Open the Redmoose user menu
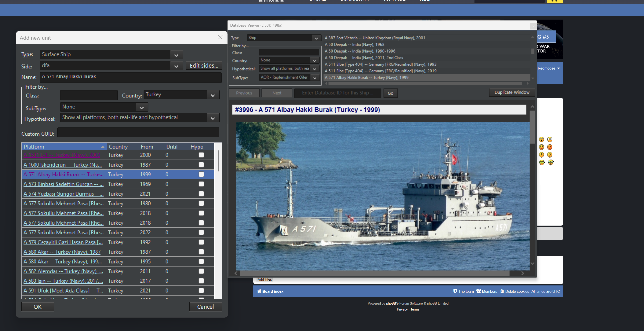 [549, 68]
